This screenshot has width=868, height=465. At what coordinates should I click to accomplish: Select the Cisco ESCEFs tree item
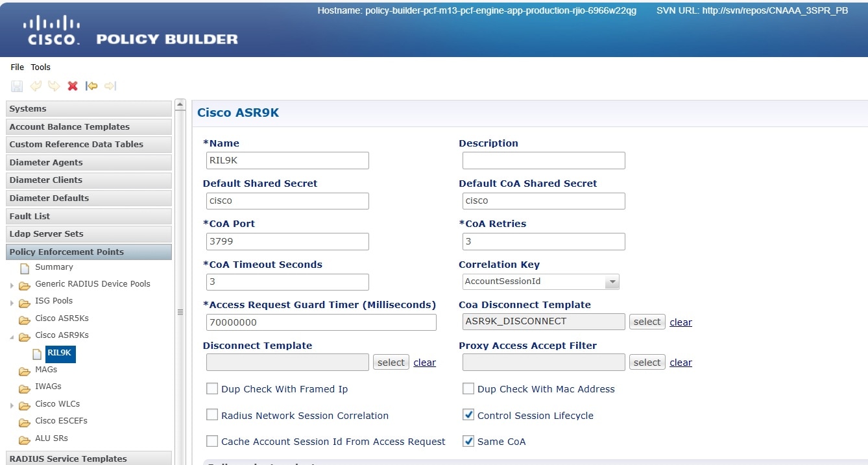[x=61, y=421]
